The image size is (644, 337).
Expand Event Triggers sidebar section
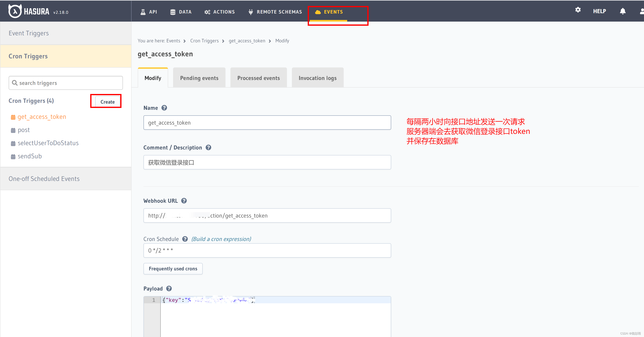[29, 33]
